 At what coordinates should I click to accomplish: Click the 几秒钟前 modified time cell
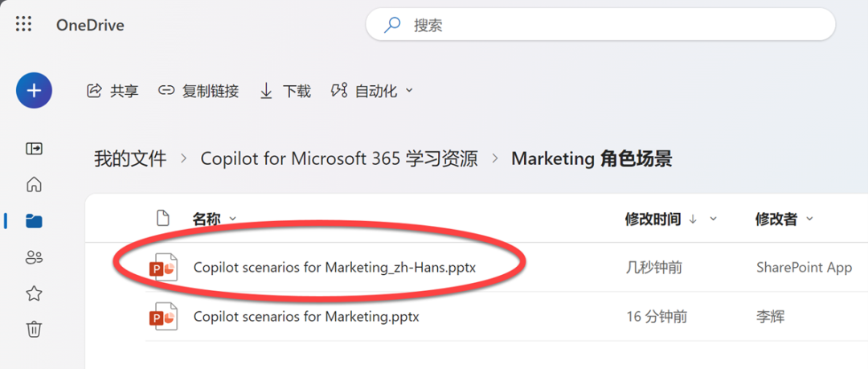tap(654, 269)
